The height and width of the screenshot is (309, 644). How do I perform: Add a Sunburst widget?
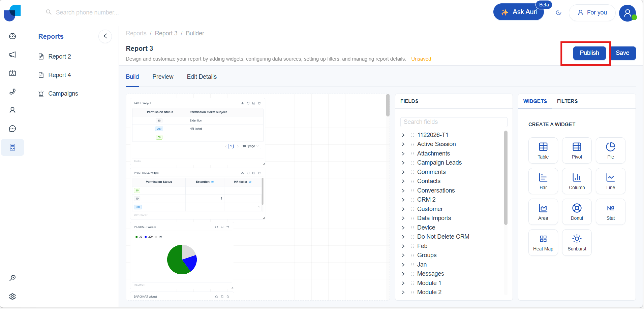(x=577, y=242)
